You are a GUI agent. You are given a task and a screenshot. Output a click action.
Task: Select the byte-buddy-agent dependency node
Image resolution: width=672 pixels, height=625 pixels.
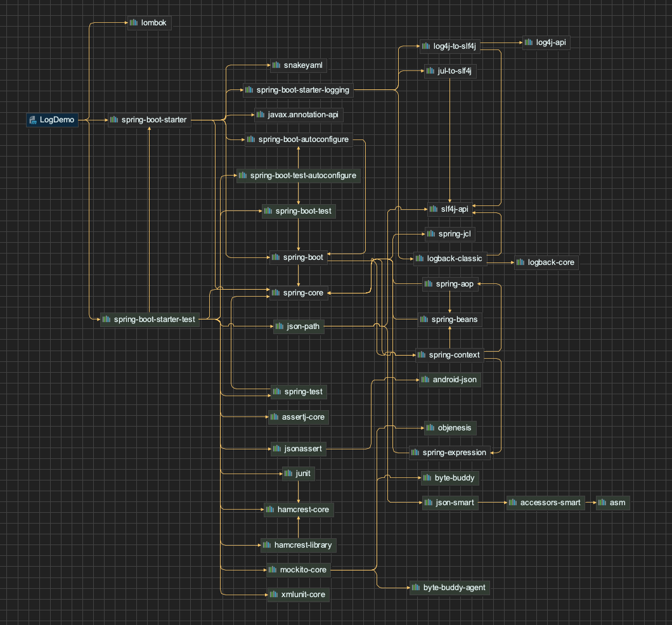click(449, 588)
